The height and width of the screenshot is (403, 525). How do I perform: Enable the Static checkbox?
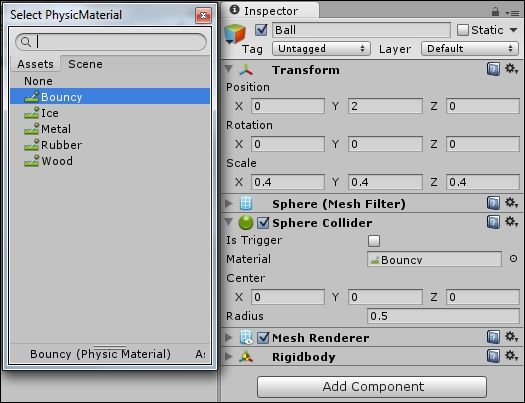click(462, 30)
